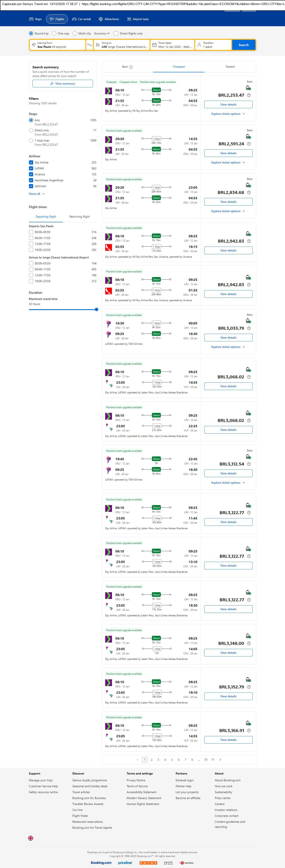Uncheck the Avianca airline filter
The width and height of the screenshot is (285, 868).
click(31, 174)
